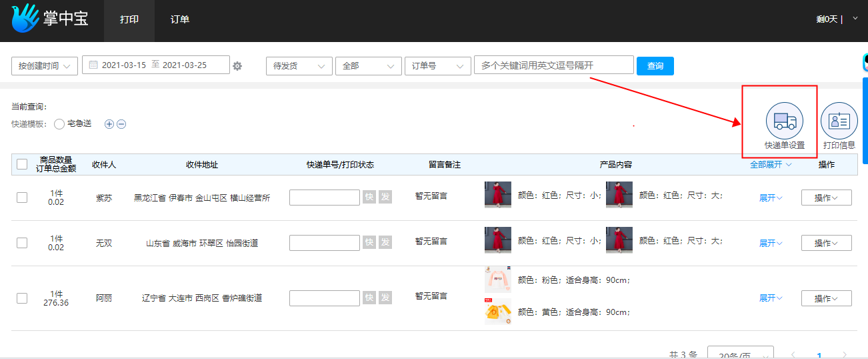Switch to 订单 tab

pos(180,19)
